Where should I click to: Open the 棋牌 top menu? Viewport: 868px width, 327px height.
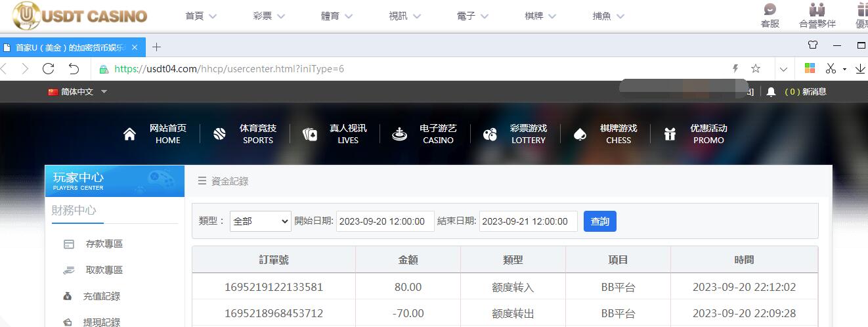[540, 16]
